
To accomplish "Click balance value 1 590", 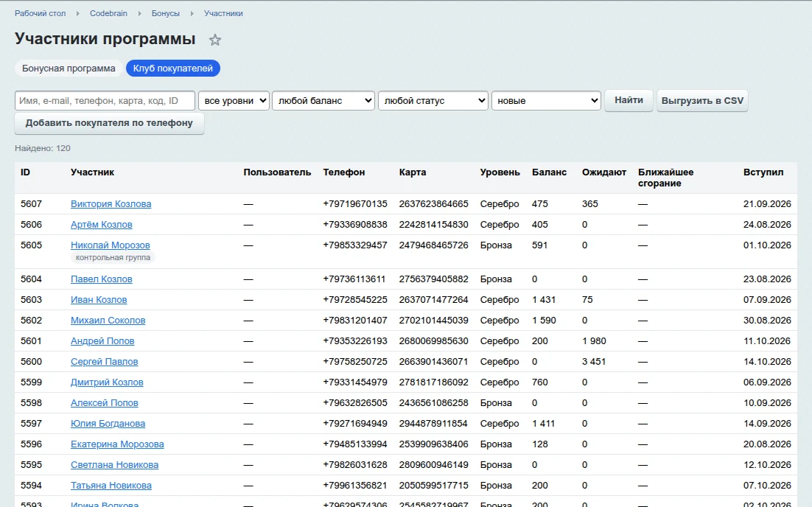I will 544,321.
